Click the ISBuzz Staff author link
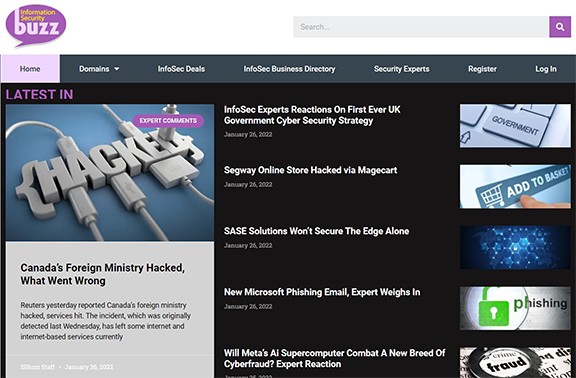The height and width of the screenshot is (378, 576). coord(37,367)
